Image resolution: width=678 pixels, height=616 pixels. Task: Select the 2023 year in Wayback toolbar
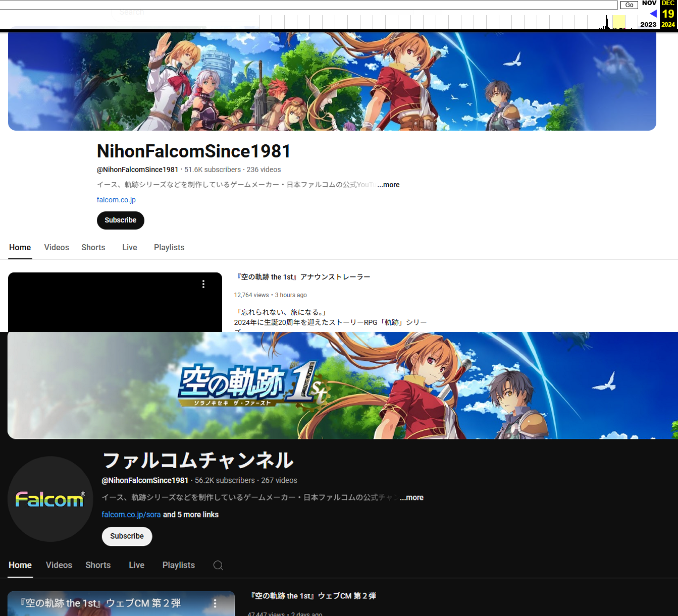648,24
